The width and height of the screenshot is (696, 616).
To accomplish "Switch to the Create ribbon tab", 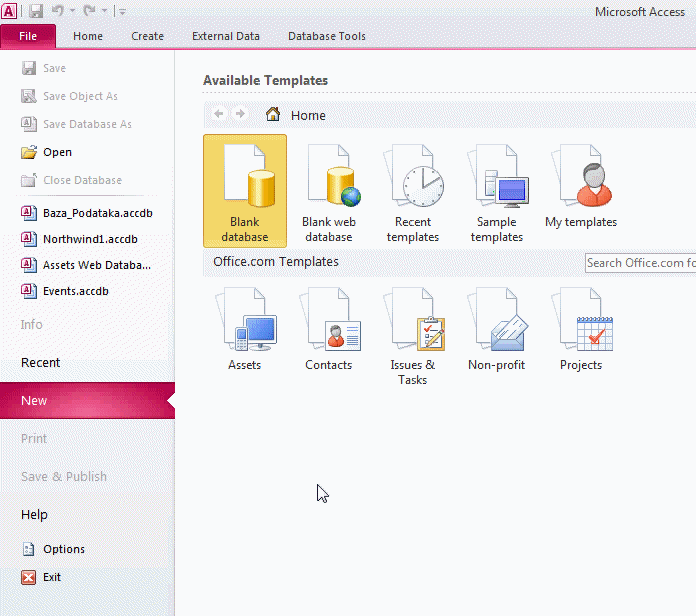I will [147, 36].
